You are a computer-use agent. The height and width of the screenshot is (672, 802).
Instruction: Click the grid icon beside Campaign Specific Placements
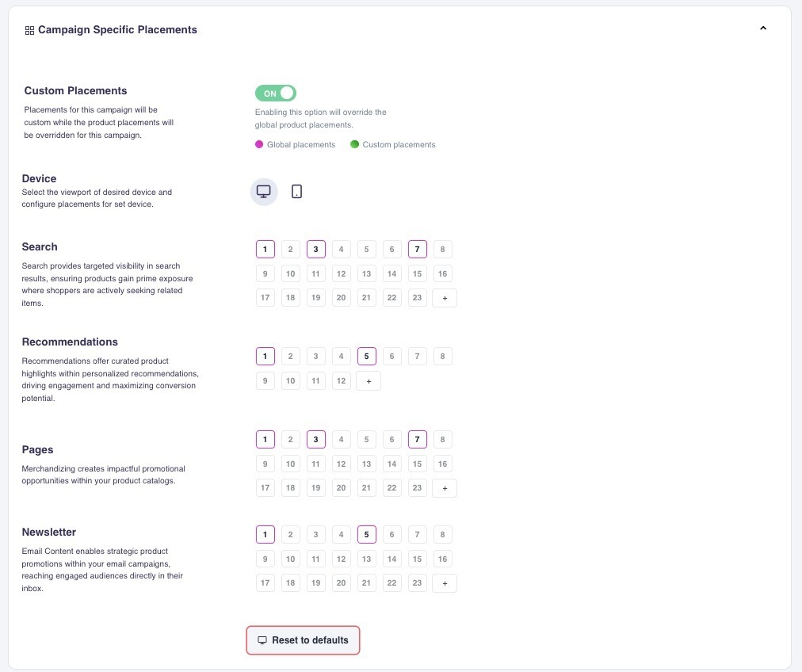pos(29,30)
